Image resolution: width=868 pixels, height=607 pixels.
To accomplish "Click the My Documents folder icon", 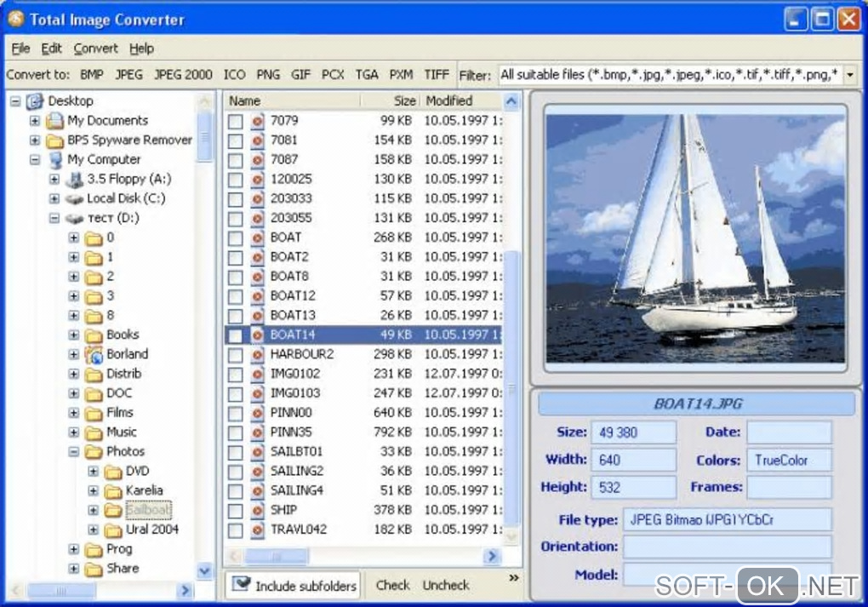I will 55,121.
